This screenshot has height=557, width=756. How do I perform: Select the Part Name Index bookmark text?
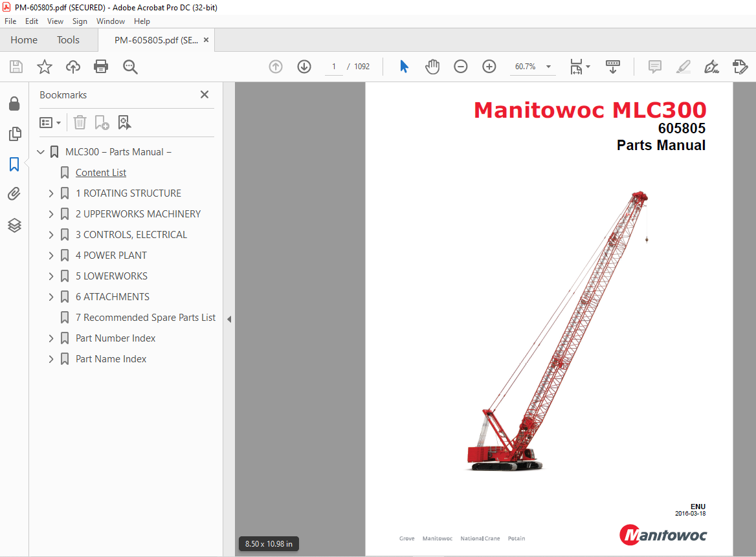pos(111,359)
